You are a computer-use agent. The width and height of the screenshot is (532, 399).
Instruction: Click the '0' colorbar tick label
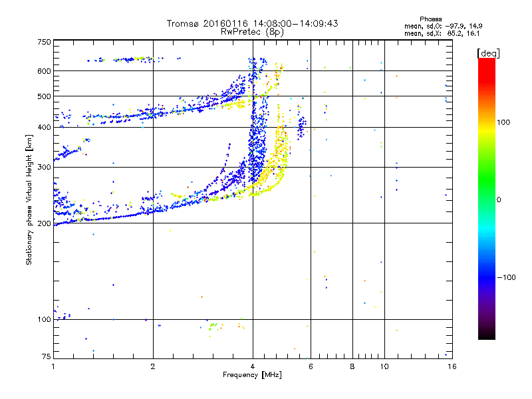(x=499, y=200)
